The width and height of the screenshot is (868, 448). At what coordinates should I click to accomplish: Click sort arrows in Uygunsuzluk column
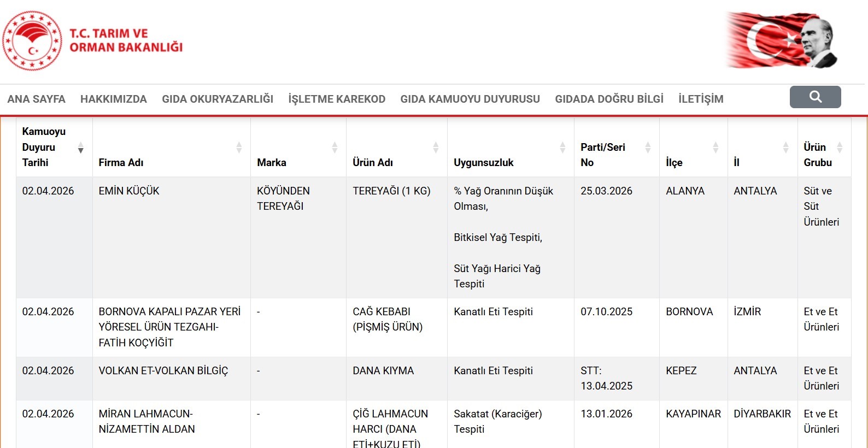[x=562, y=148]
